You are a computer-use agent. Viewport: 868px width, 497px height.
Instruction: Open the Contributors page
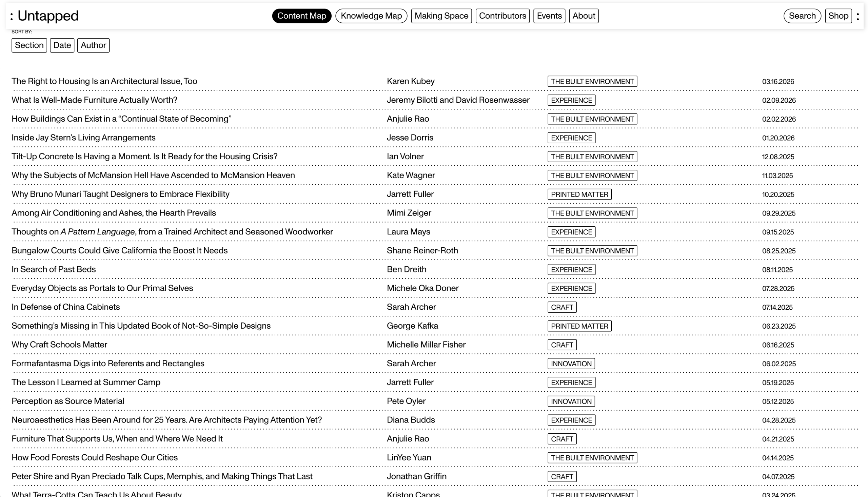(x=502, y=16)
